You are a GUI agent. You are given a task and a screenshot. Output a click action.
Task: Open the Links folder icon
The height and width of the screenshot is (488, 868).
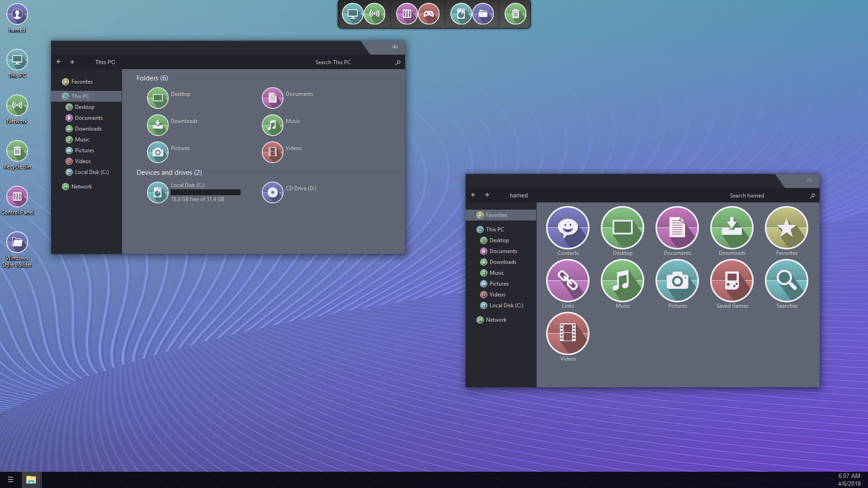tap(568, 281)
